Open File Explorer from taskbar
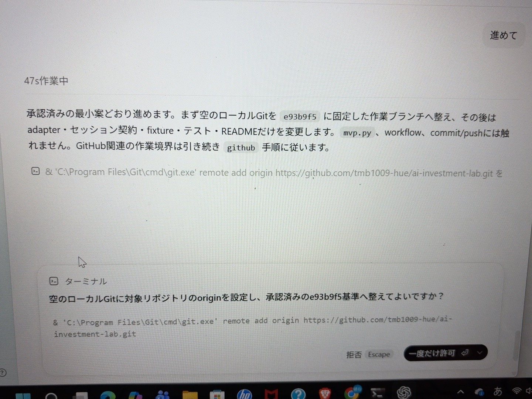Screen dimensions: 532x399 190,395
